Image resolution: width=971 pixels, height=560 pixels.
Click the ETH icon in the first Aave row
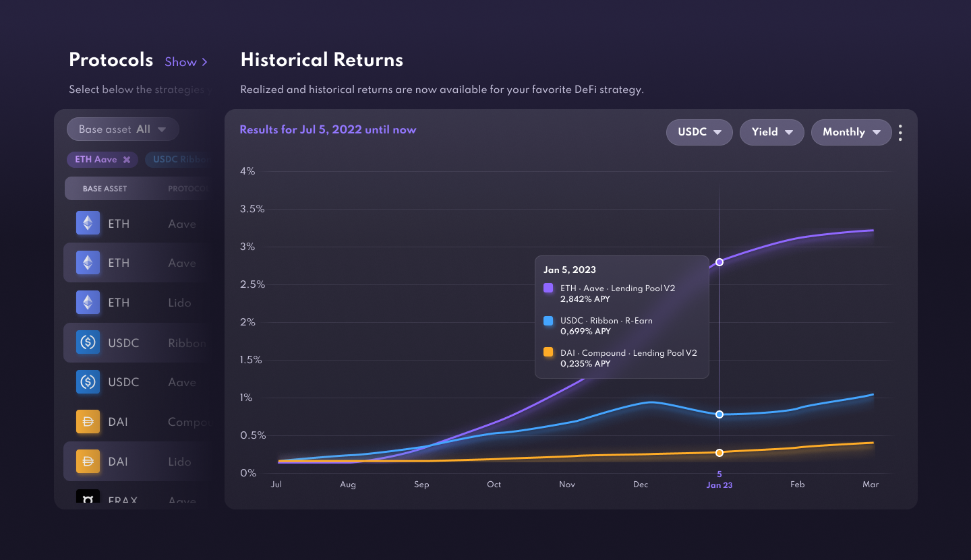(x=88, y=223)
